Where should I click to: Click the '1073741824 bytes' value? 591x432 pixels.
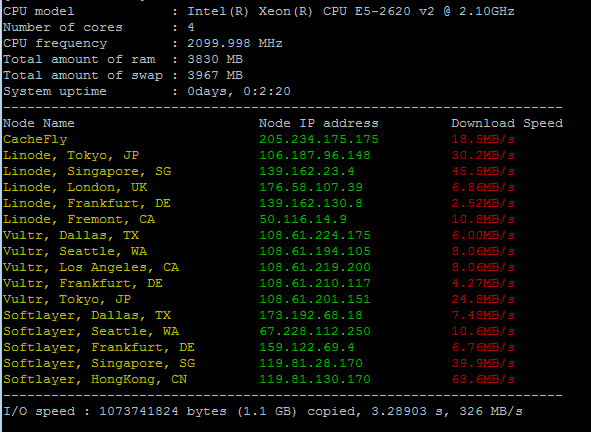[x=163, y=412]
